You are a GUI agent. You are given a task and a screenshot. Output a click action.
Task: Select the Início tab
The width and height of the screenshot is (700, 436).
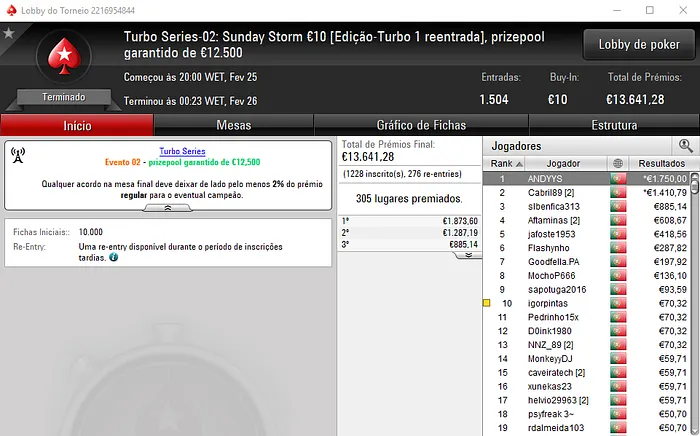tap(77, 125)
